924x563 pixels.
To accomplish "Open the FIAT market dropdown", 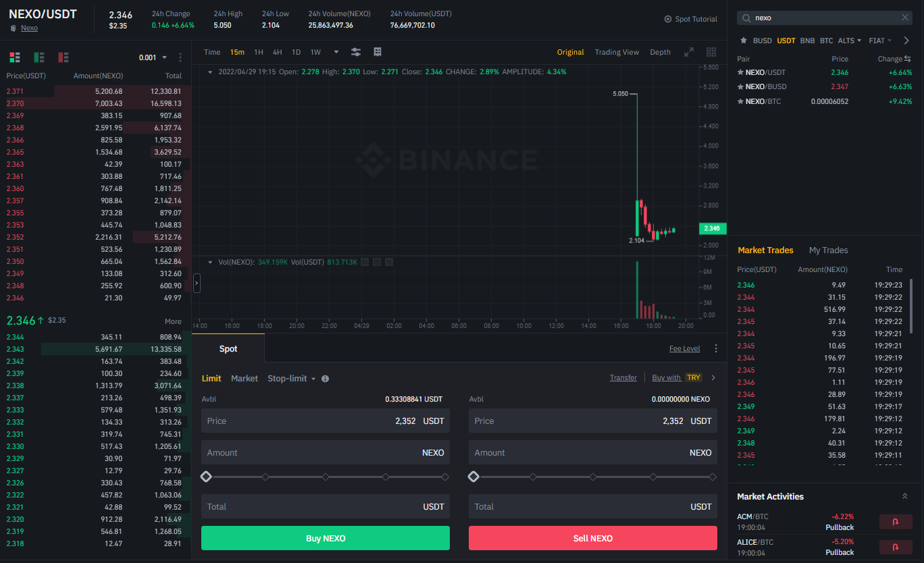I will pyautogui.click(x=880, y=41).
